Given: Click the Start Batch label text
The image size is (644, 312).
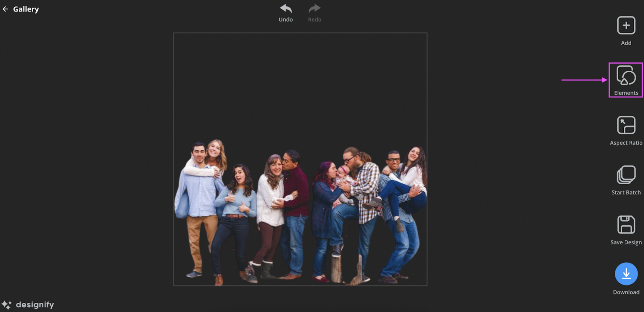Looking at the screenshot, I should pyautogui.click(x=626, y=193).
